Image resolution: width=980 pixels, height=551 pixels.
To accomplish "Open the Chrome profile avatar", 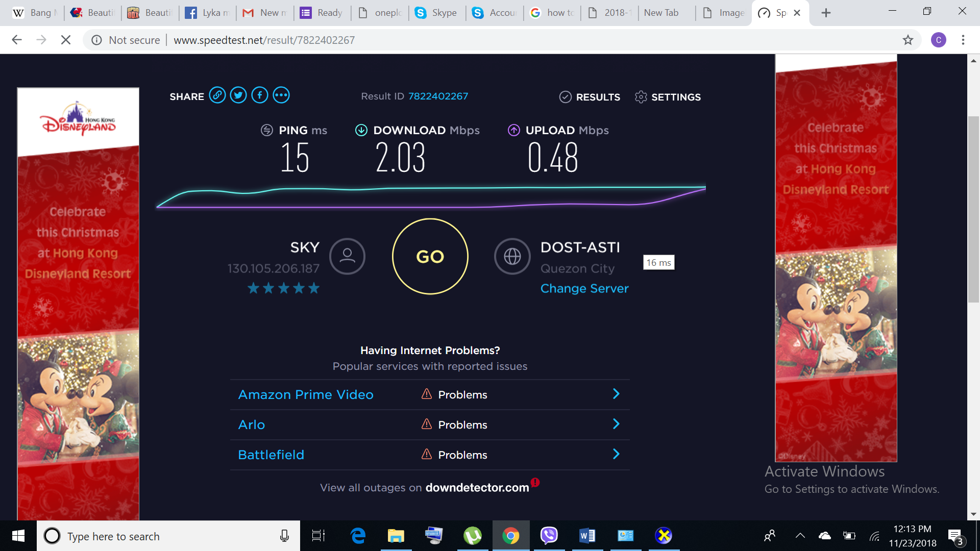I will coord(938,40).
